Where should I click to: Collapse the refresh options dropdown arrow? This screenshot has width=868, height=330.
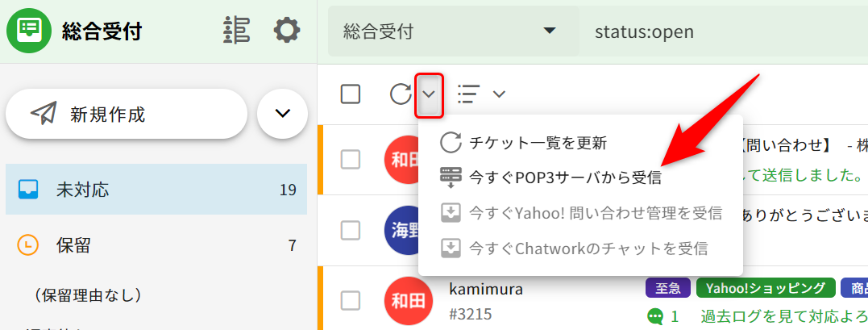pyautogui.click(x=429, y=94)
